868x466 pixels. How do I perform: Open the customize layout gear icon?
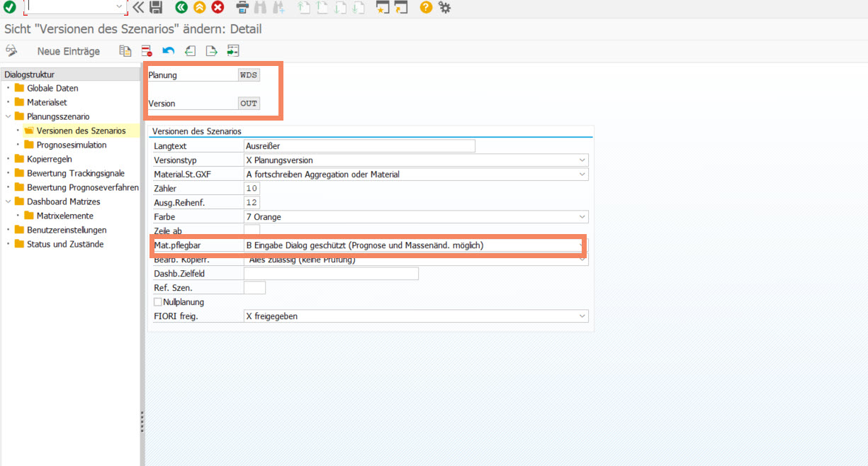[444, 7]
